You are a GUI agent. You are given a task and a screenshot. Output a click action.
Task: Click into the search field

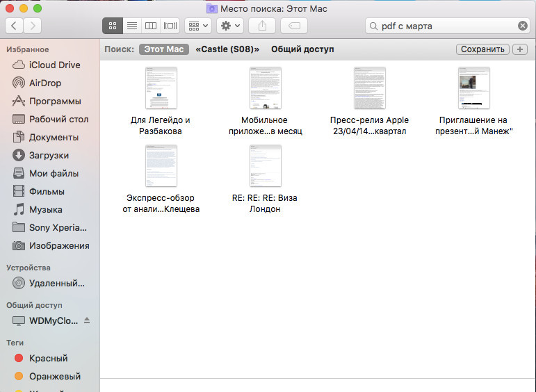445,26
